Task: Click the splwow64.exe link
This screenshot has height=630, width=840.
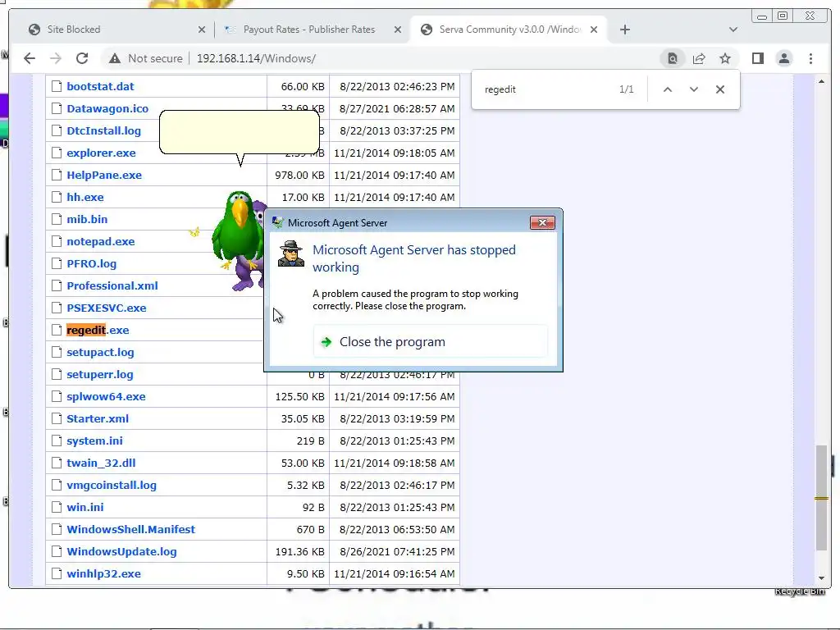Action: (x=106, y=396)
